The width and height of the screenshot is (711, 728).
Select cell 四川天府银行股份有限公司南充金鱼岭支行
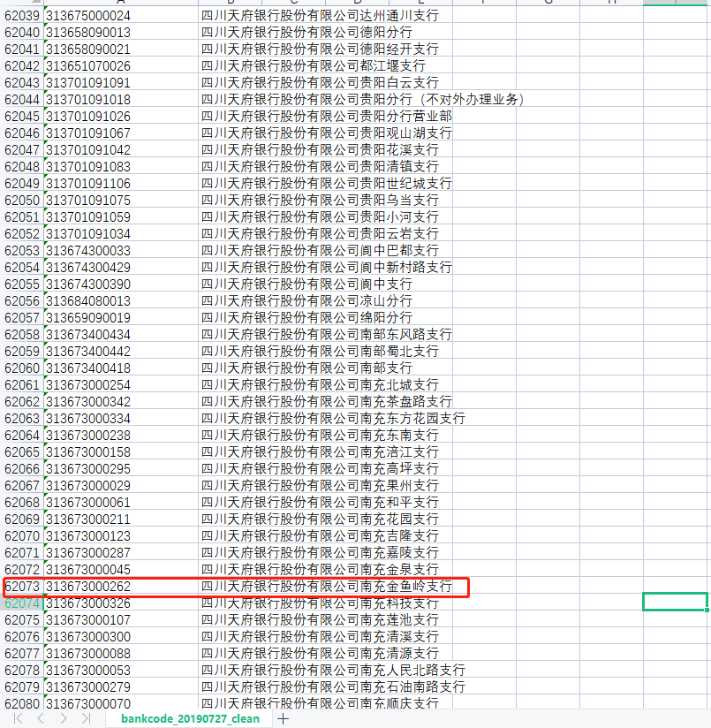pyautogui.click(x=326, y=587)
